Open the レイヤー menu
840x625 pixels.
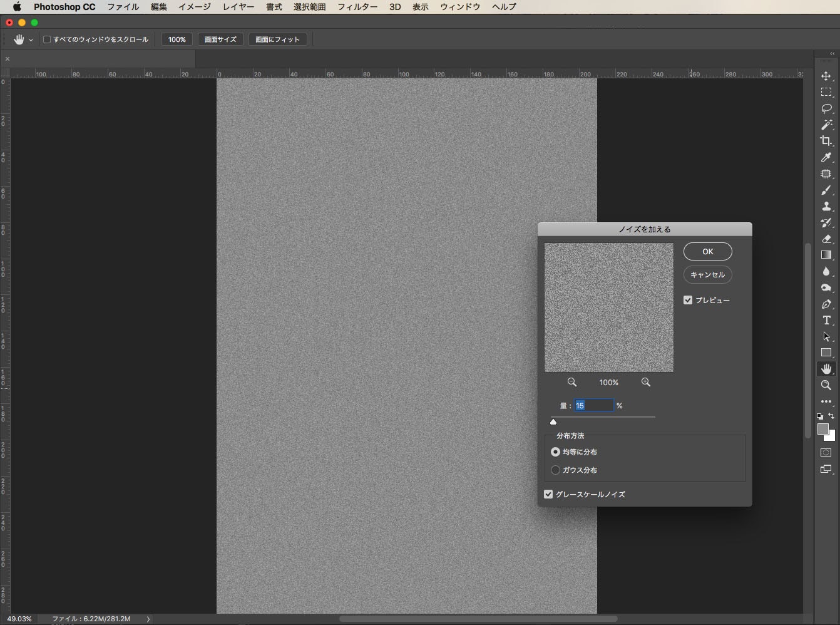[x=238, y=7]
